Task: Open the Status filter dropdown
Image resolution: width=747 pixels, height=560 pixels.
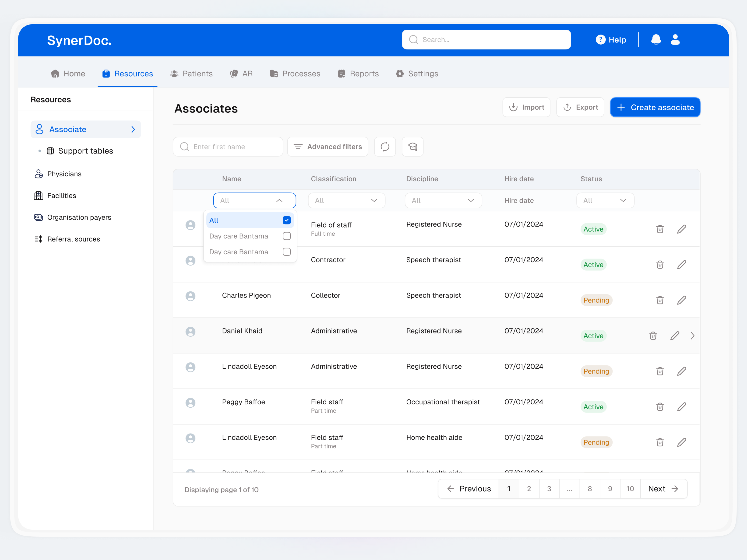Action: coord(605,200)
